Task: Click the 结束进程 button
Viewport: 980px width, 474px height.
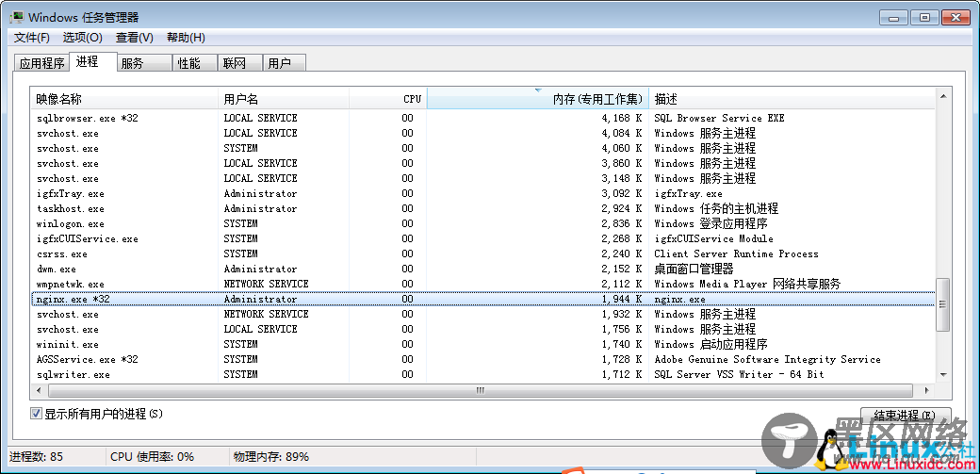Action: pos(906,416)
